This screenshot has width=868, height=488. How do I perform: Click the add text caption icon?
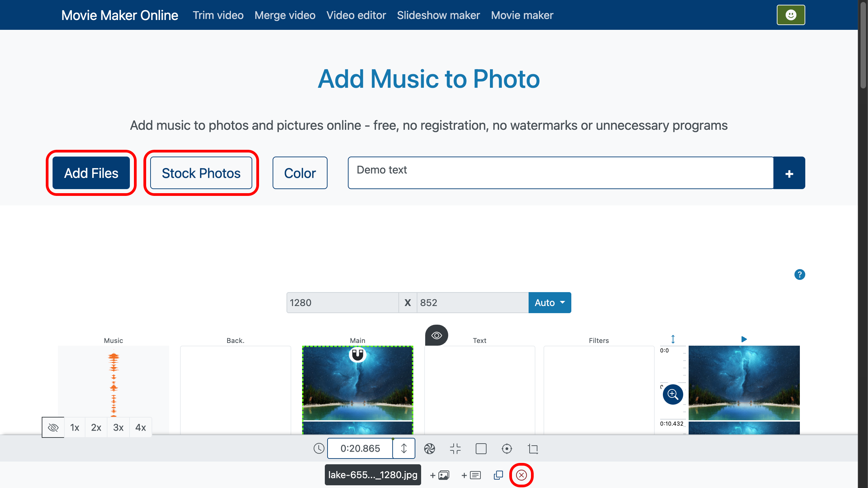point(471,475)
